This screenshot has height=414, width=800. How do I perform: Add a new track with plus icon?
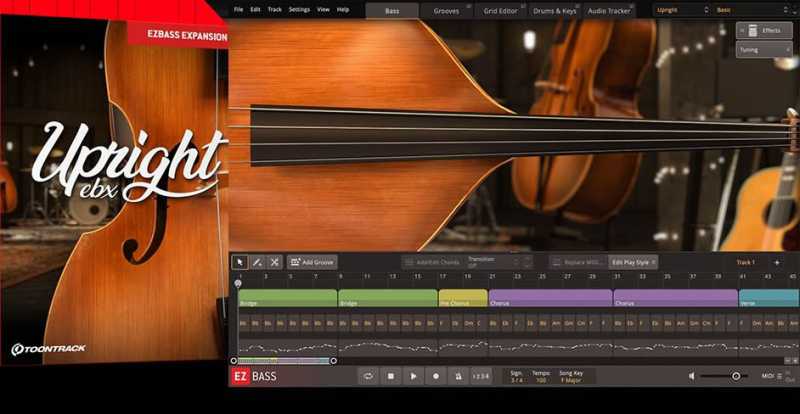(x=777, y=262)
